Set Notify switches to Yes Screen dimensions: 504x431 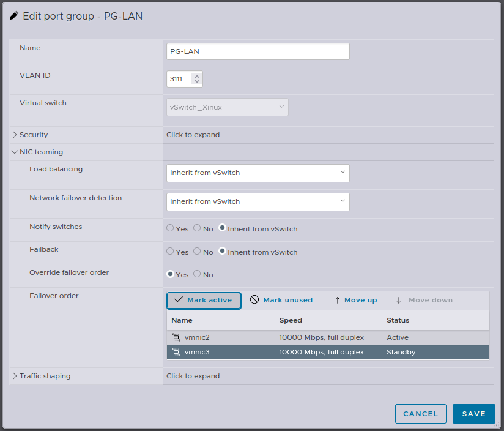tap(170, 228)
